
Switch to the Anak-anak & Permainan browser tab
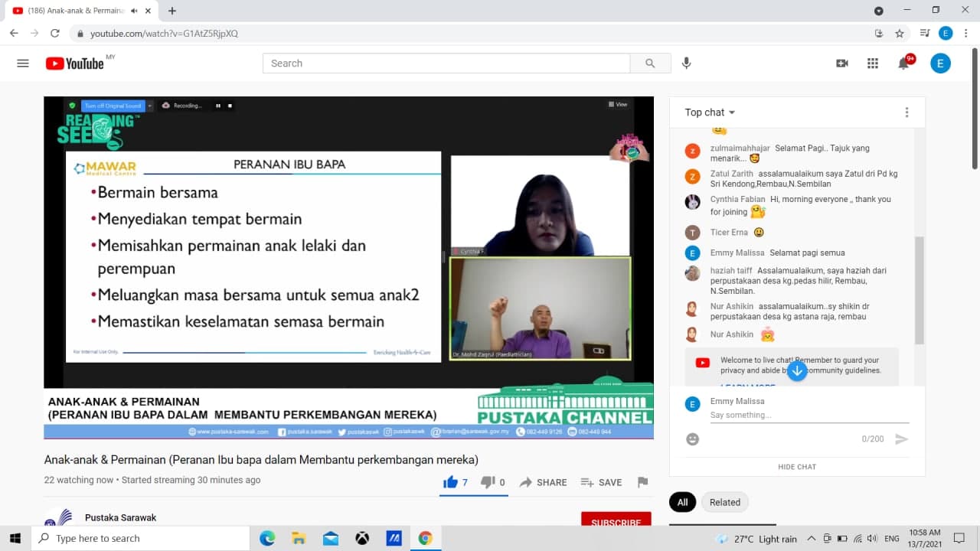[80, 11]
